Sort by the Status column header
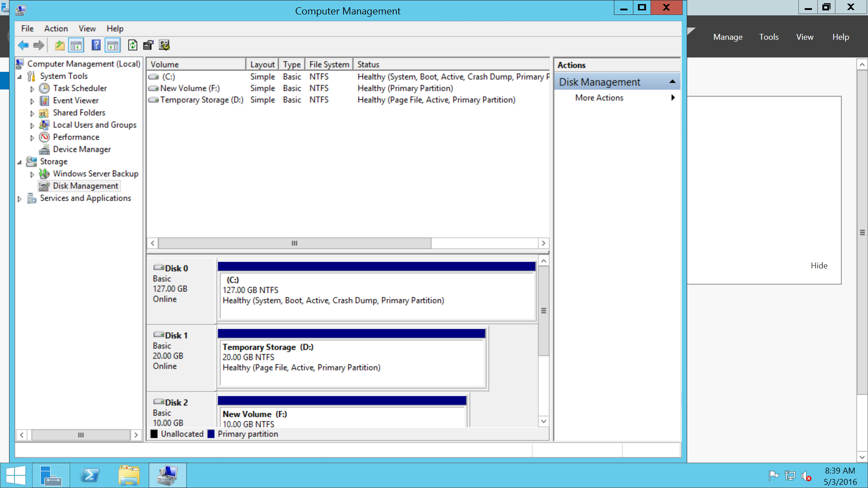The image size is (868, 488). click(x=451, y=65)
